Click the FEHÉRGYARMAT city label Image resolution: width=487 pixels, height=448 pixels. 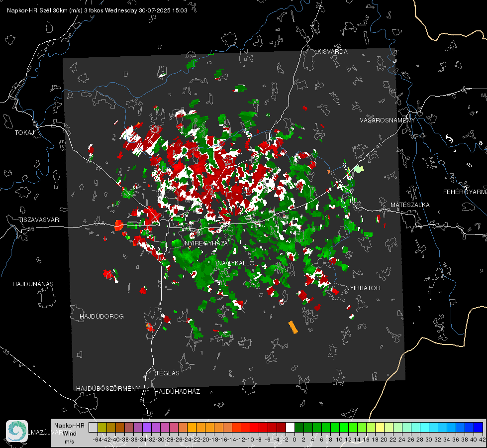click(465, 192)
